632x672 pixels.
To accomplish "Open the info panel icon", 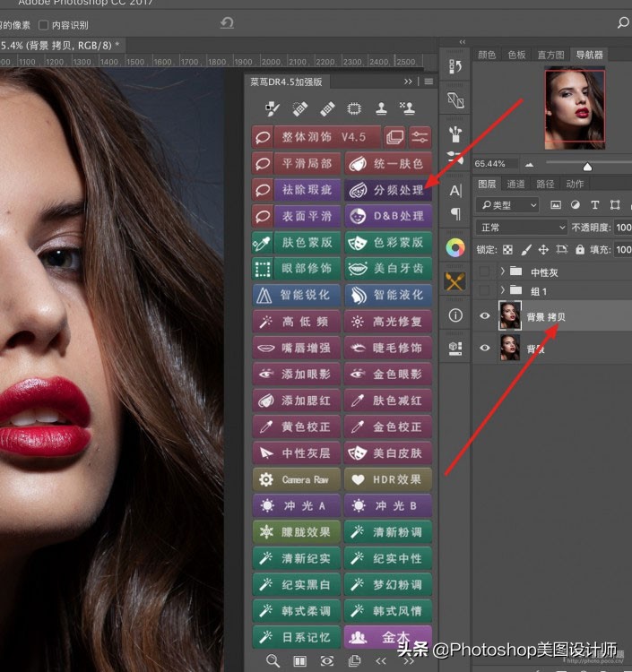I will pos(455,315).
